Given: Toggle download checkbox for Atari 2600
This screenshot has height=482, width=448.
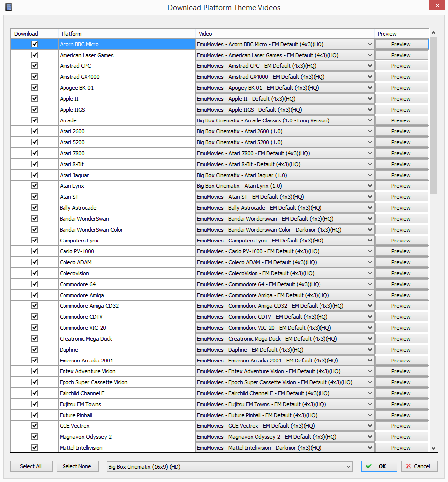Looking at the screenshot, I should (x=34, y=131).
